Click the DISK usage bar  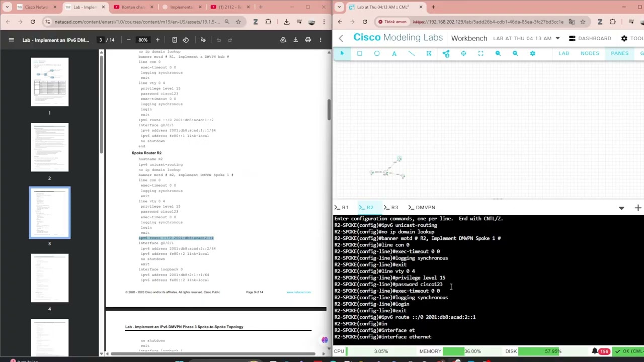coord(554,351)
